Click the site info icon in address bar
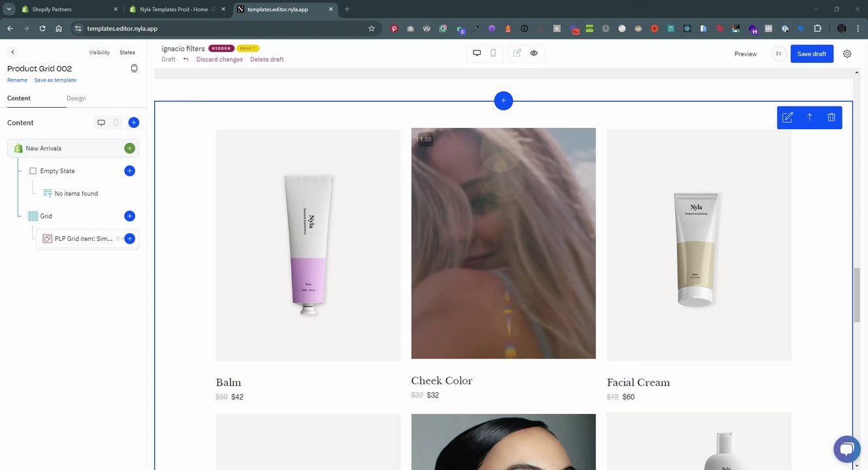Viewport: 868px width, 470px height. click(78, 29)
